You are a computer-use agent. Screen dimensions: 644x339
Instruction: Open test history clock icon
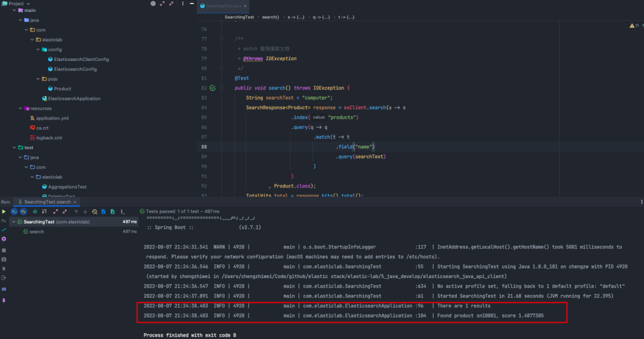pos(94,212)
